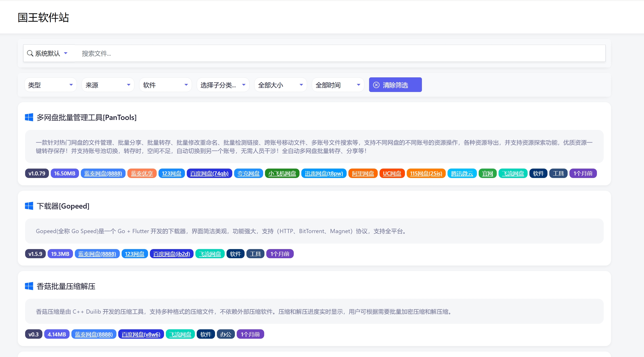Open PanTools 蓝奏网盘(8888) link
Viewport: 644px width, 357px height.
point(103,173)
